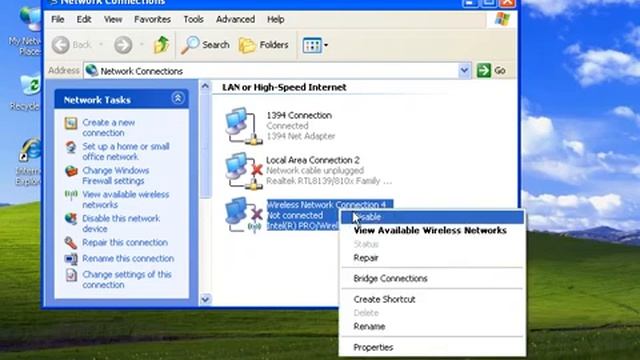Select the 1394 Connection icon

[x=244, y=126]
